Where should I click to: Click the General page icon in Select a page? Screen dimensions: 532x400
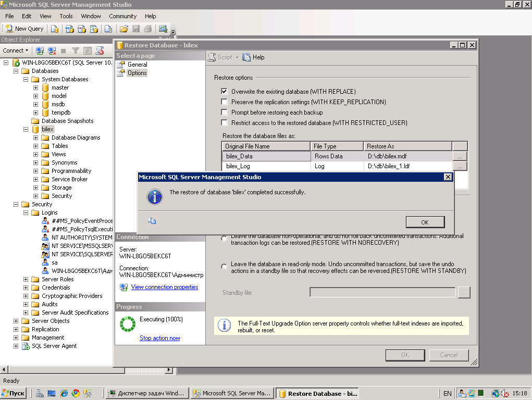point(121,65)
